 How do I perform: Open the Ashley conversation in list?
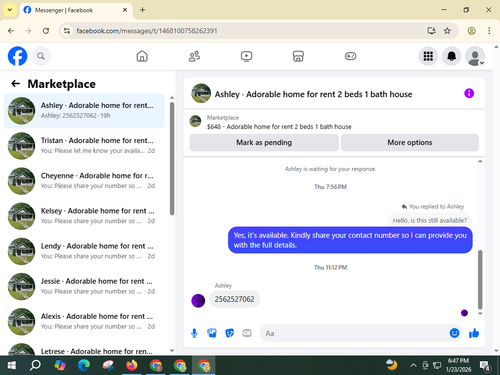pyautogui.click(x=84, y=111)
